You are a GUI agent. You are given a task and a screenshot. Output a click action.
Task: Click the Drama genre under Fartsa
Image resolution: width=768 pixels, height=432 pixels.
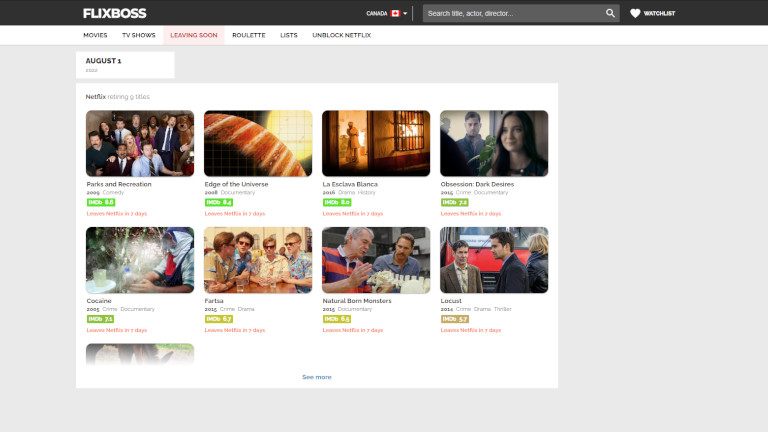click(x=246, y=309)
